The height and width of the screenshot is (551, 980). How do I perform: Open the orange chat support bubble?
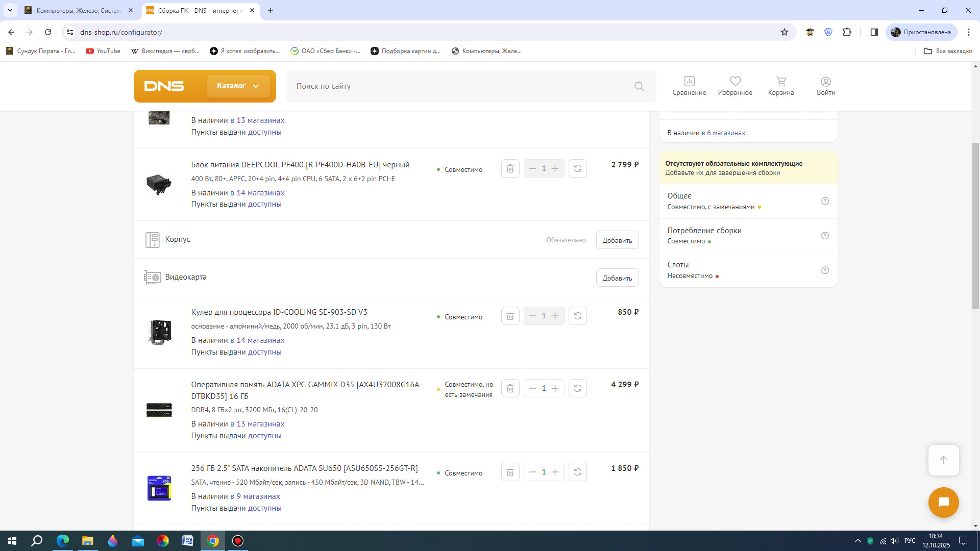click(x=943, y=503)
